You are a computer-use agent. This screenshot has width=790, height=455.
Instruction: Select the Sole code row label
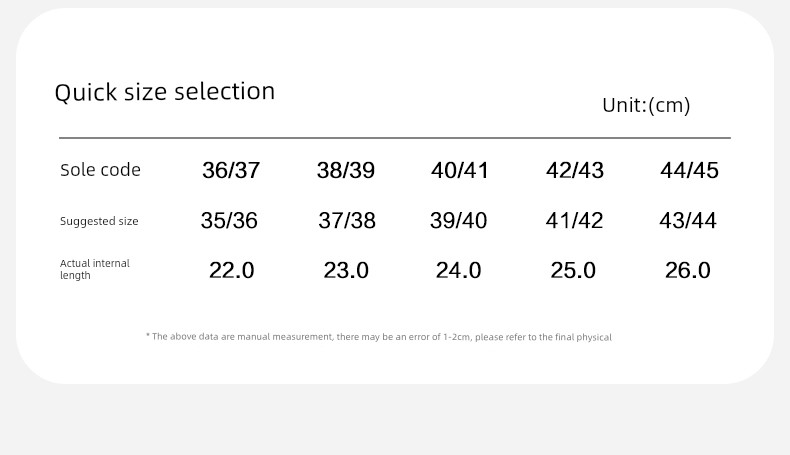coord(100,170)
